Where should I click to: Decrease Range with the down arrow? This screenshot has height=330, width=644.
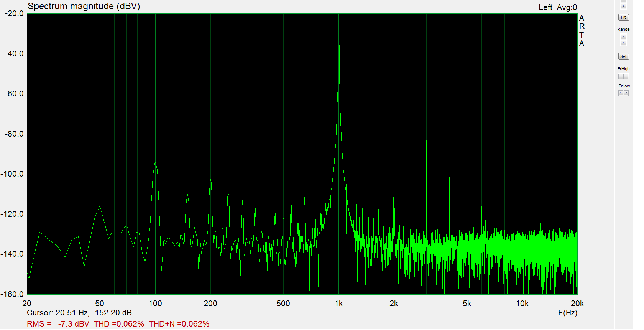623,43
